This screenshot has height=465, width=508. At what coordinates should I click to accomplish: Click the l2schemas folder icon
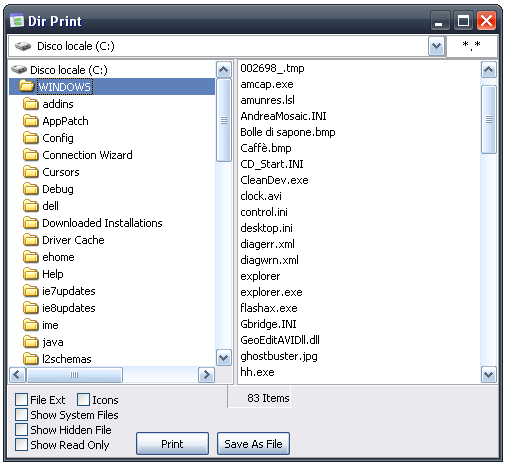click(31, 359)
